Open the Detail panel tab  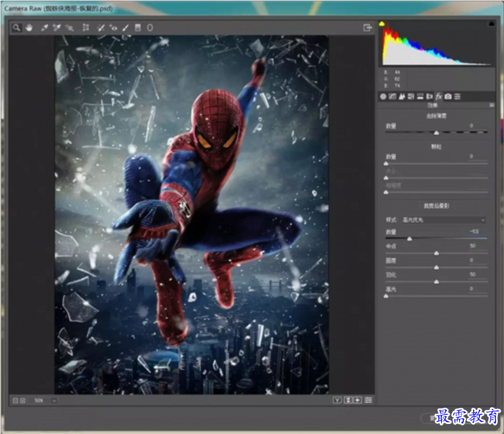[x=402, y=96]
